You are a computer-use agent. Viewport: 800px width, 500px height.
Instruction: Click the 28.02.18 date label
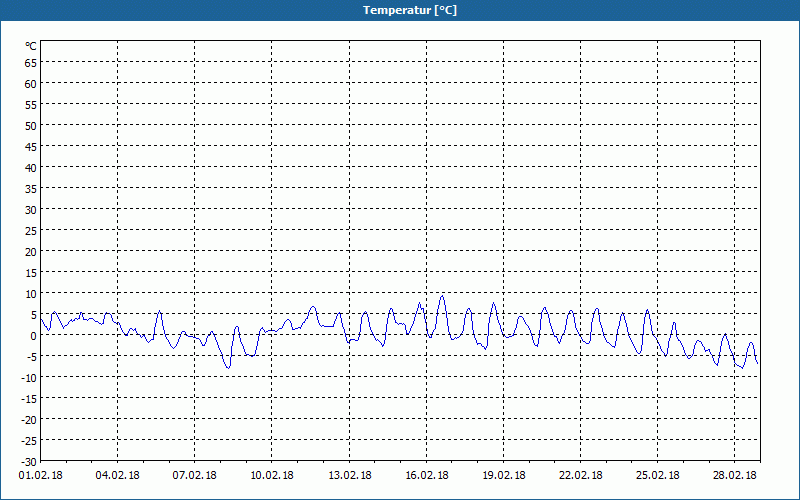735,476
